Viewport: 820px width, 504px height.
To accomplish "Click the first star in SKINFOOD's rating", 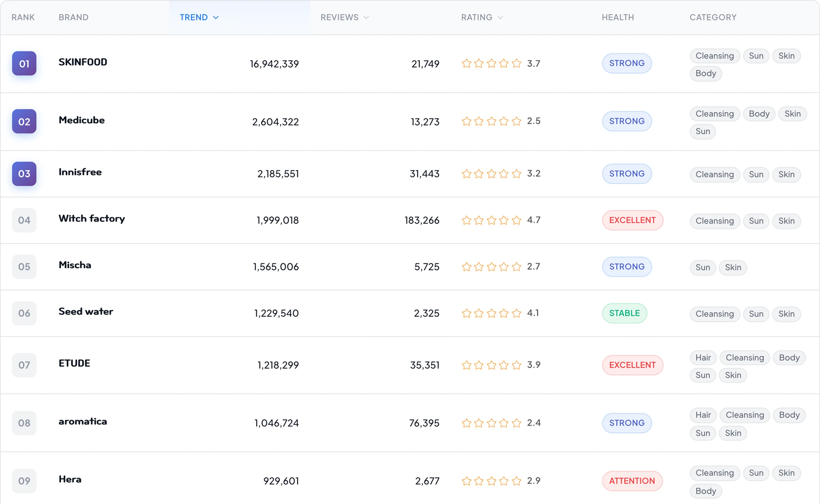I will pyautogui.click(x=466, y=63).
